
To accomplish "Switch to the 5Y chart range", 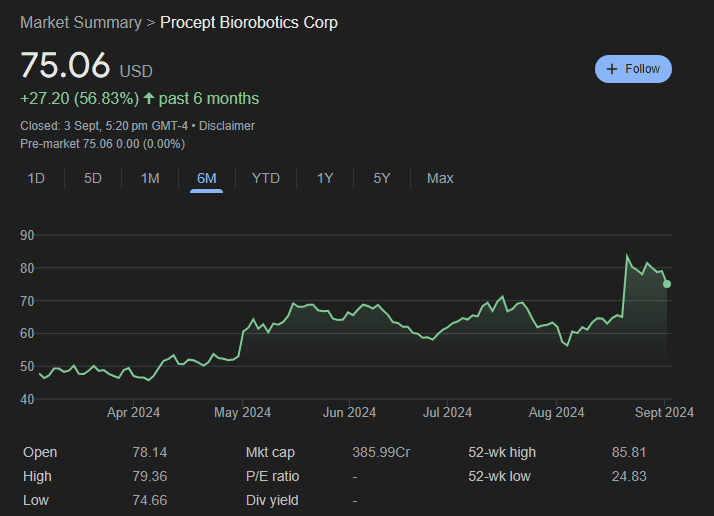I will [x=382, y=178].
